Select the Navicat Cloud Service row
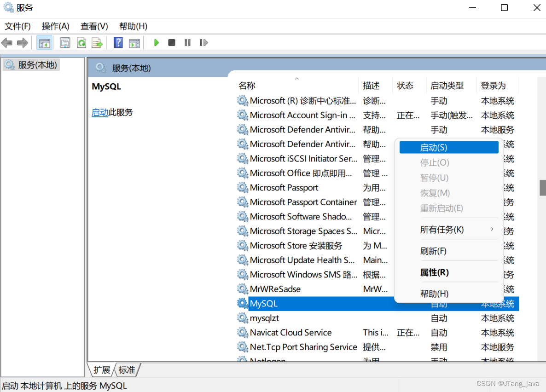 (378, 333)
